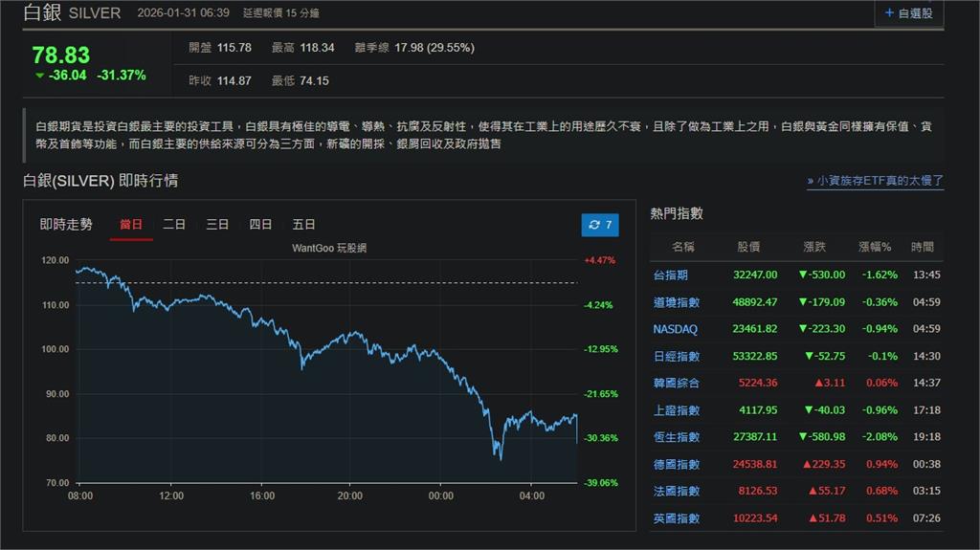
Task: Open the 恆生指數 index link
Action: (x=677, y=437)
